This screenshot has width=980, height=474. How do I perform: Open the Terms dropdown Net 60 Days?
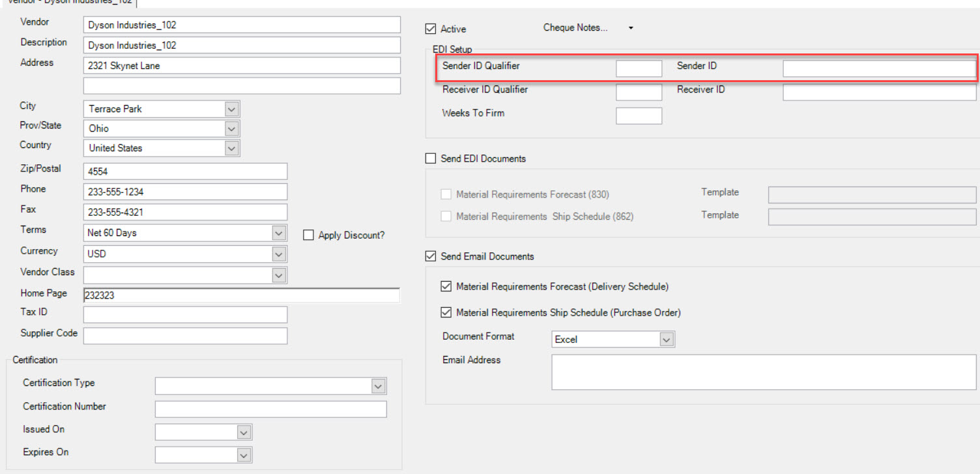coord(279,233)
